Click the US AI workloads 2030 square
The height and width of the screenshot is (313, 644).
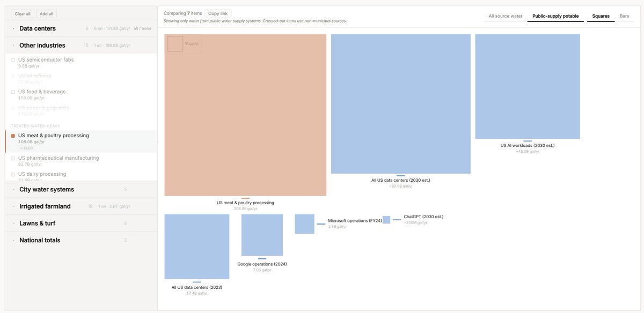pos(528,87)
